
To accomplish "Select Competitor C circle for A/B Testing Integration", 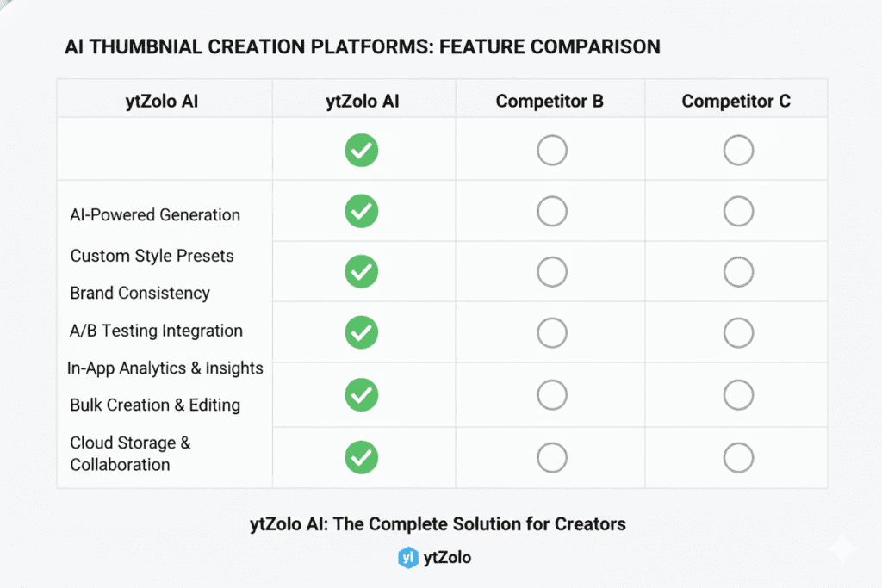I will point(738,332).
